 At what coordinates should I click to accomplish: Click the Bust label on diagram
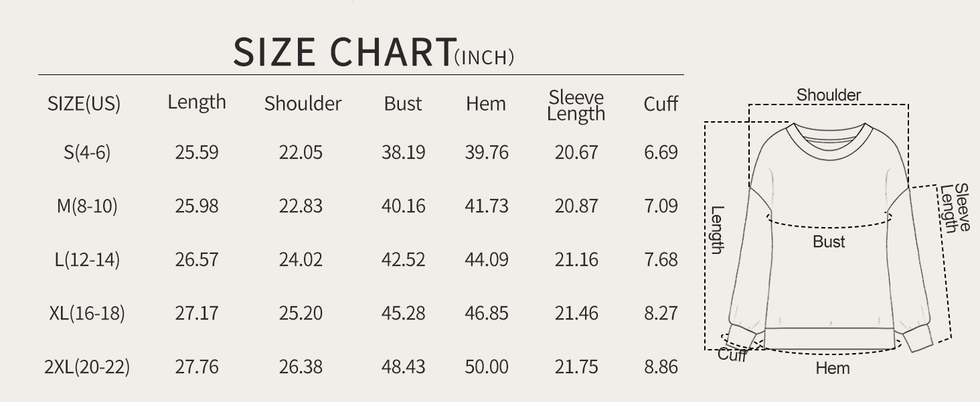[x=829, y=242]
